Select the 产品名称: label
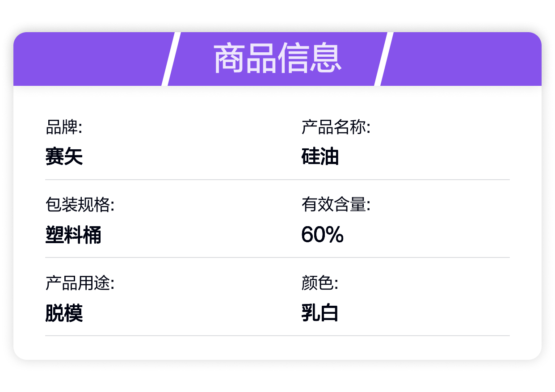The image size is (555, 392). tap(336, 127)
